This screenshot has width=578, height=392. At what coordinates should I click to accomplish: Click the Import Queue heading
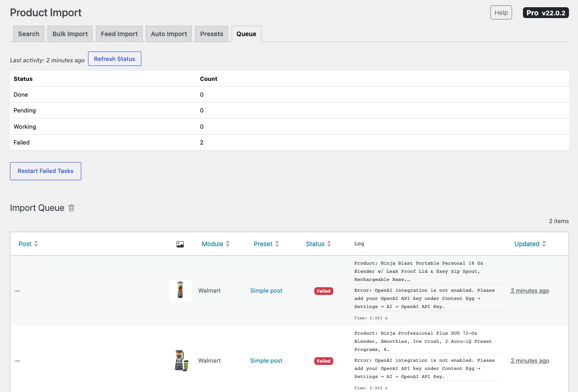(x=37, y=208)
